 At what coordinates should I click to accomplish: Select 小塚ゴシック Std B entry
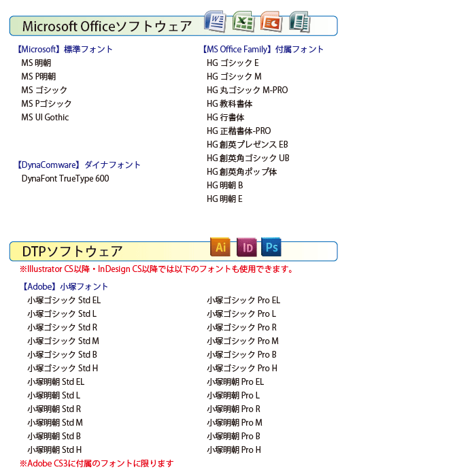click(x=63, y=354)
